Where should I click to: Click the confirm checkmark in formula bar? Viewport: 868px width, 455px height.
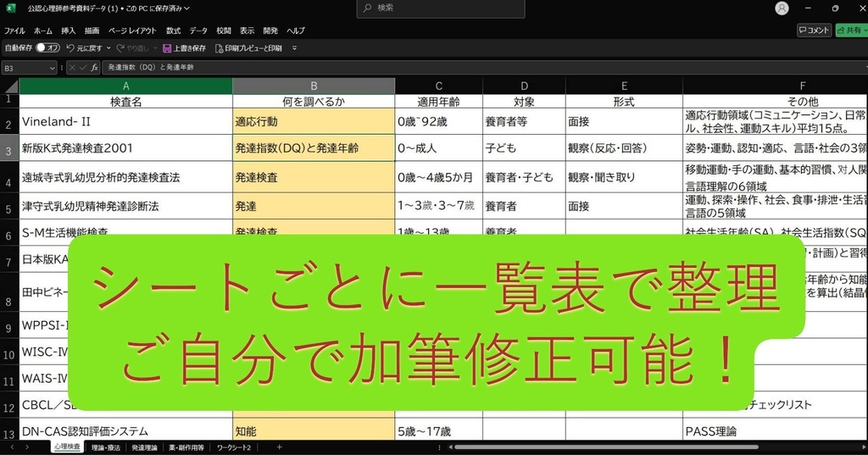(x=83, y=68)
